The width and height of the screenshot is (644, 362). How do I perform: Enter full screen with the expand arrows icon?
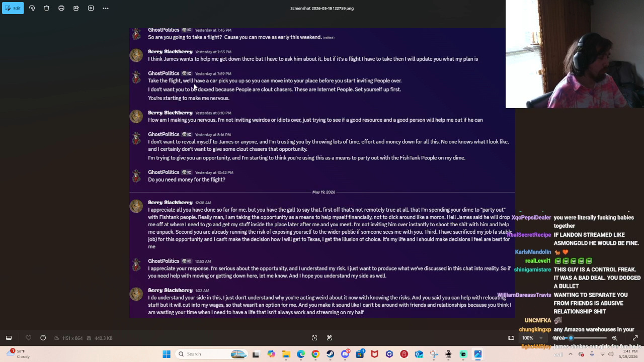pos(635,338)
